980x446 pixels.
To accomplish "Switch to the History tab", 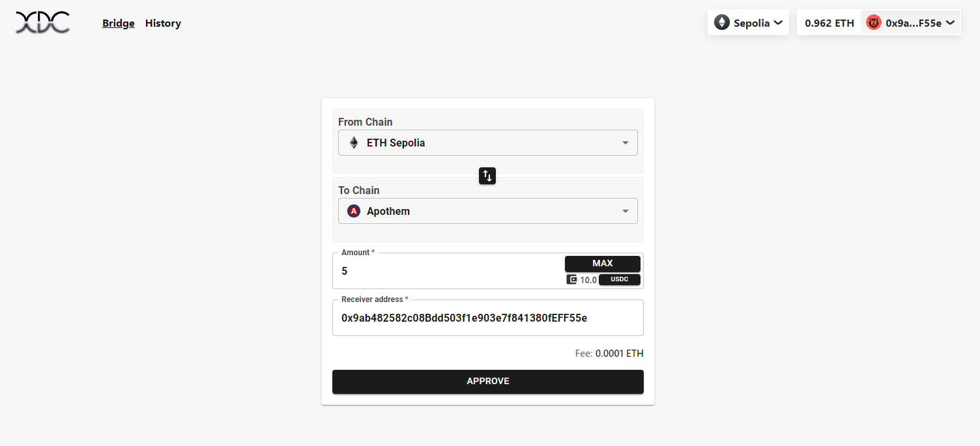I will click(x=163, y=23).
